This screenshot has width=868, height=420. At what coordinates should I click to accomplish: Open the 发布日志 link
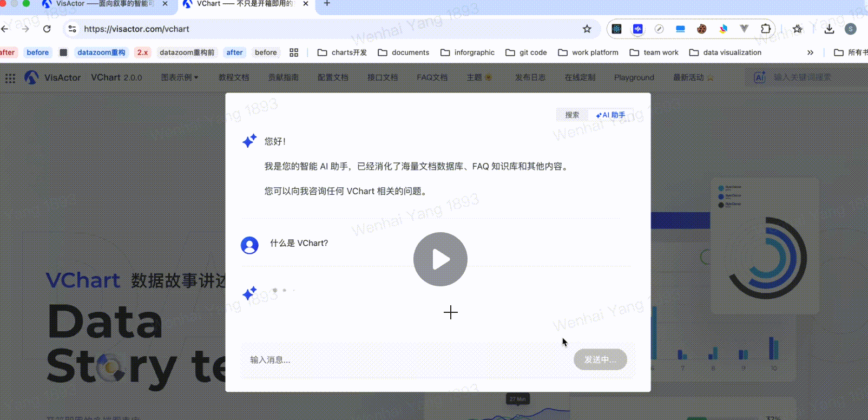click(530, 77)
